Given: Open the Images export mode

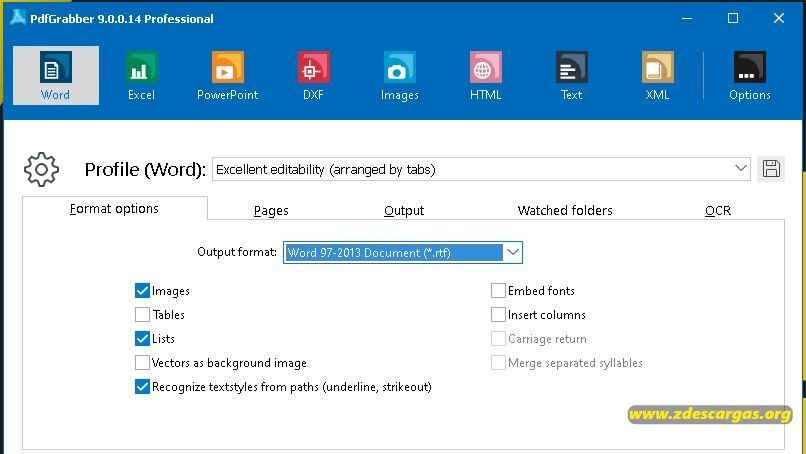Looking at the screenshot, I should click(x=399, y=75).
